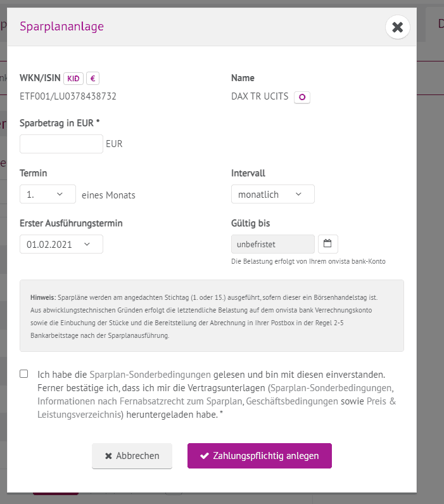Click Zahlungspflichtig anlegen button

260,456
